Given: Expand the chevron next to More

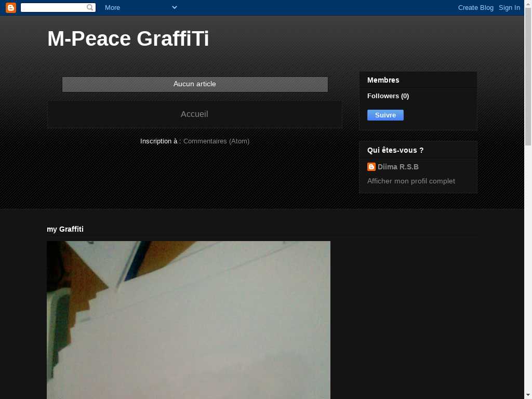Looking at the screenshot, I should (x=175, y=7).
